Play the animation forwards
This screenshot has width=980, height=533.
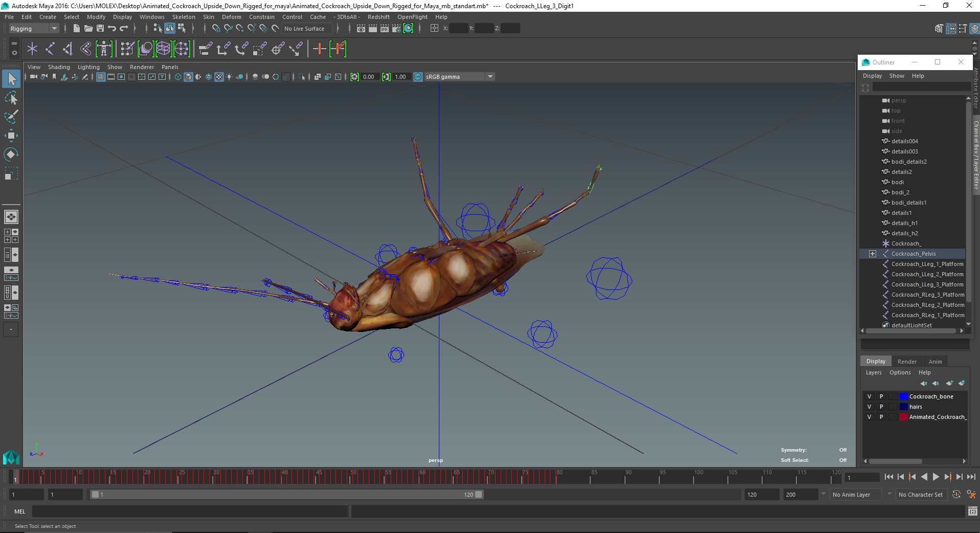coord(936,477)
